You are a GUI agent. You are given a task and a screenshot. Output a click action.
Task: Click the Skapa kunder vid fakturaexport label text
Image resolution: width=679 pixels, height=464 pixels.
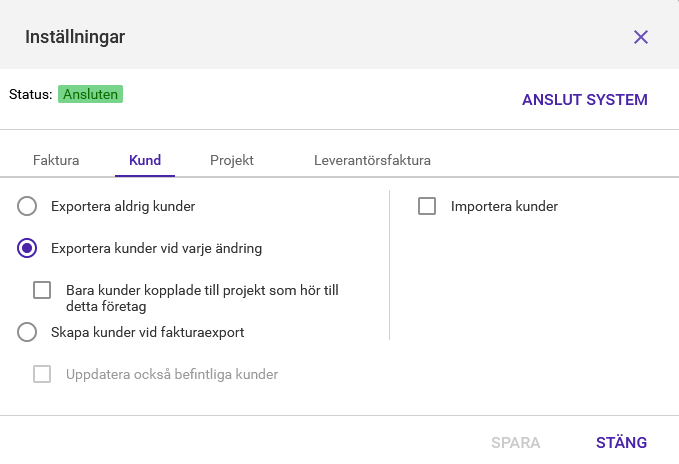tap(148, 332)
